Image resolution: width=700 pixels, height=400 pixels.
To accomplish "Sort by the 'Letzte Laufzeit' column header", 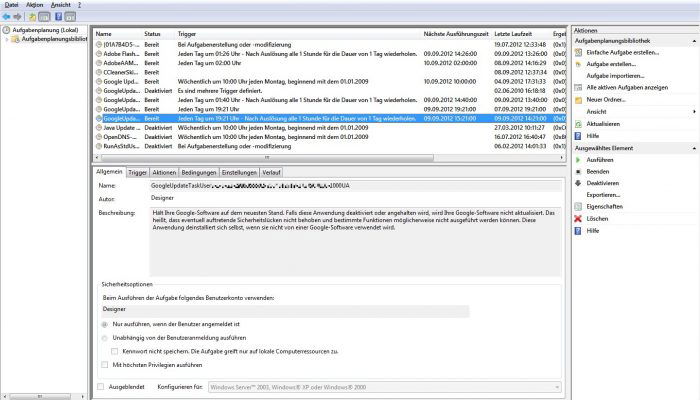I will [521, 34].
